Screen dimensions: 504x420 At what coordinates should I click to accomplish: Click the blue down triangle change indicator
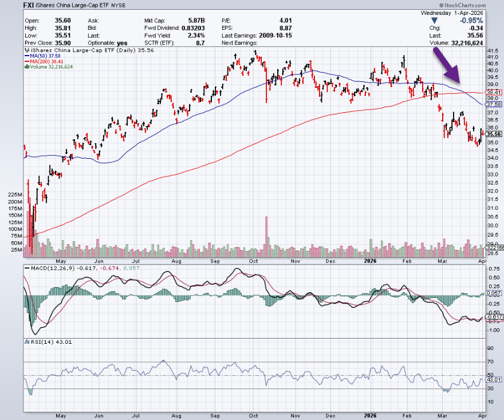[434, 19]
